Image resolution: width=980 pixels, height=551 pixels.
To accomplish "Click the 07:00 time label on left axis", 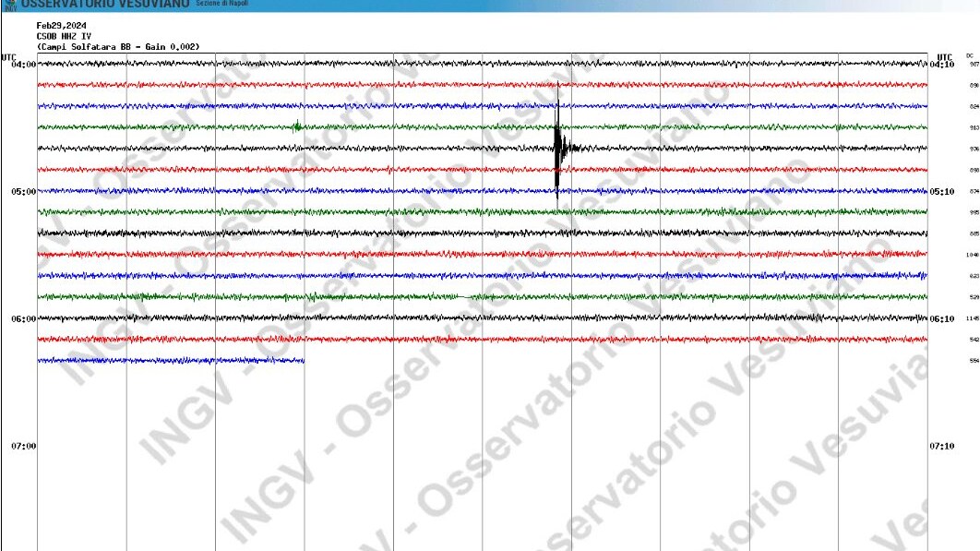I will point(24,446).
